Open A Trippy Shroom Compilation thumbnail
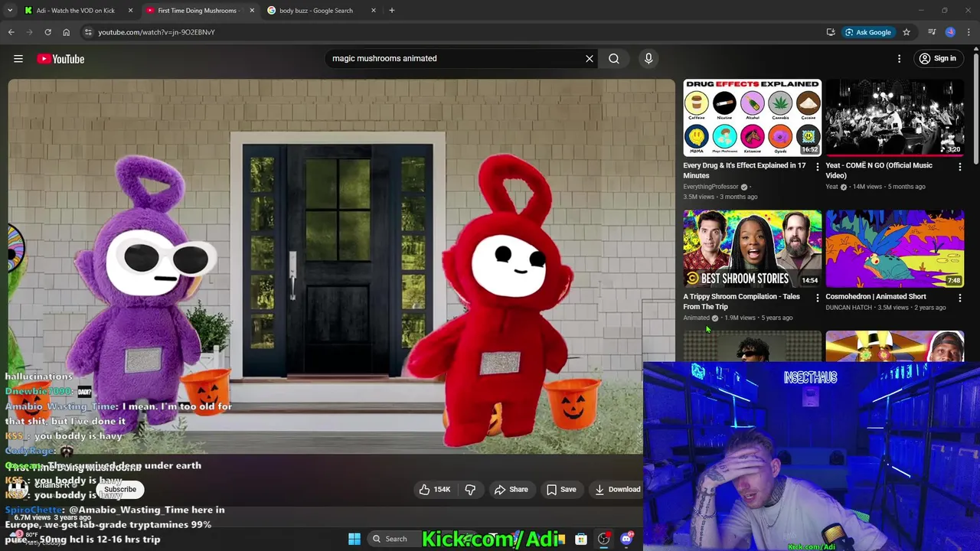This screenshot has height=551, width=980. (752, 248)
